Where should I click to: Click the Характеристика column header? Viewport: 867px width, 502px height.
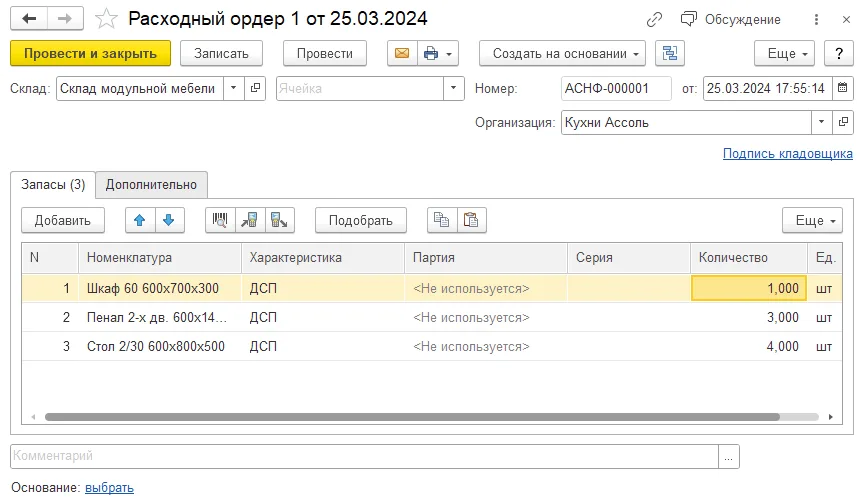pos(323,258)
